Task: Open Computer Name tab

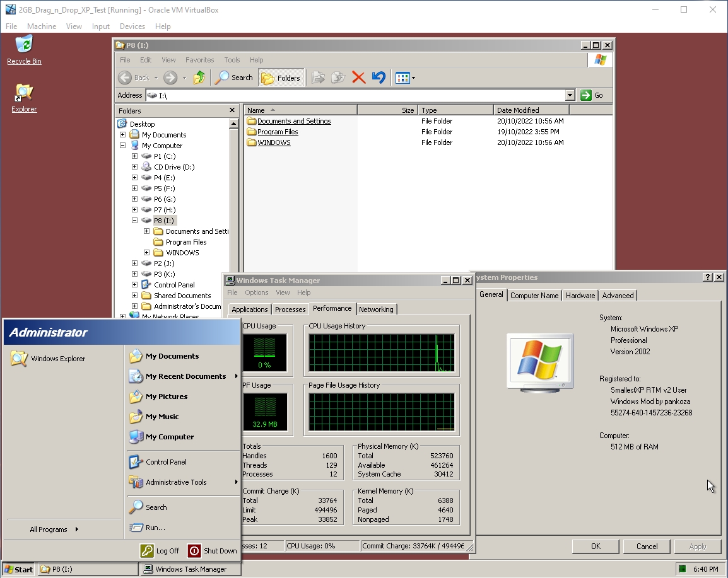Action: pyautogui.click(x=534, y=296)
